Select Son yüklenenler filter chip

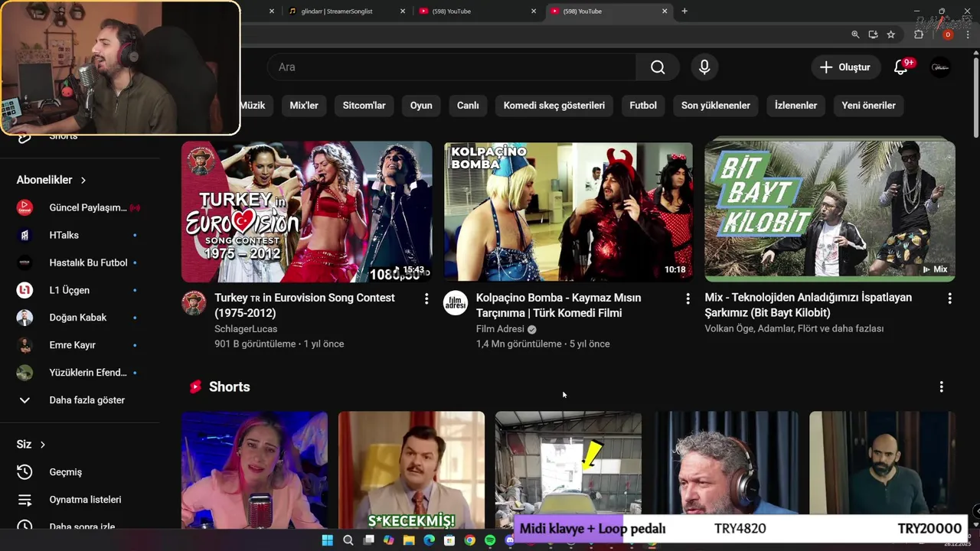[x=716, y=106]
